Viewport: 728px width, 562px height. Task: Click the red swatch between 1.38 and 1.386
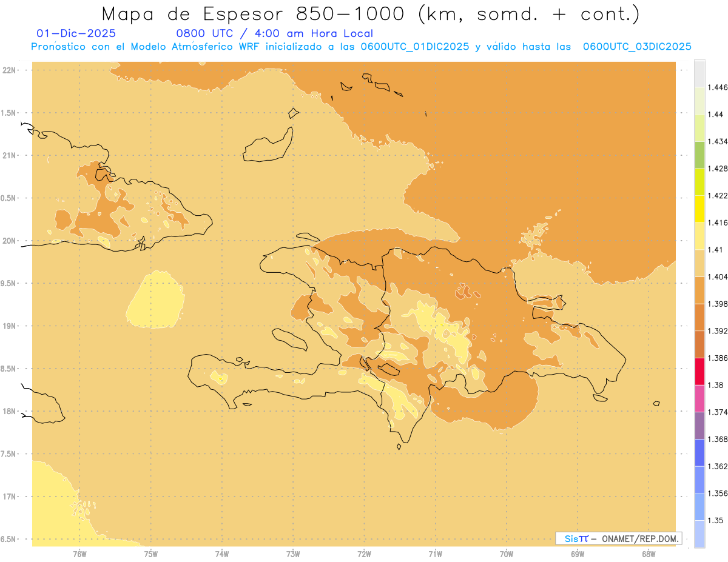[699, 372]
